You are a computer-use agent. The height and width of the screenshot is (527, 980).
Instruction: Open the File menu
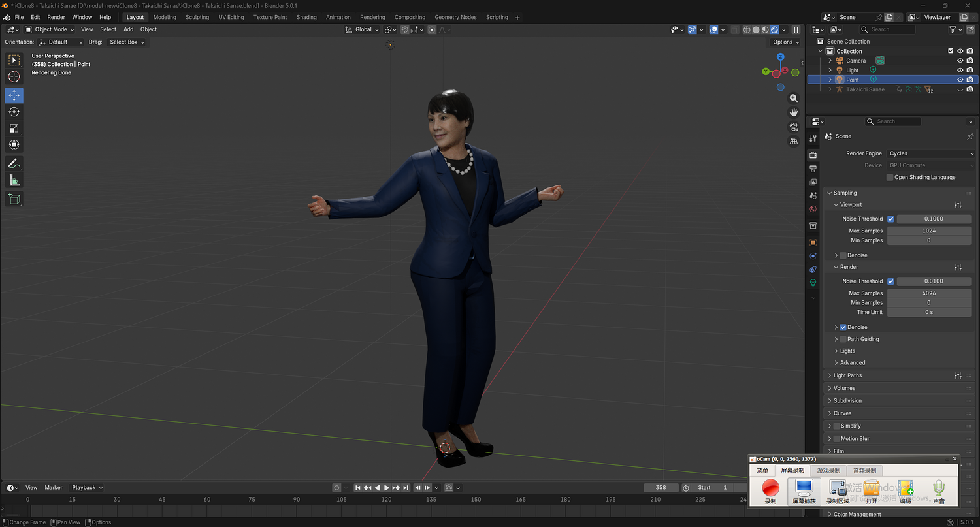pos(19,17)
